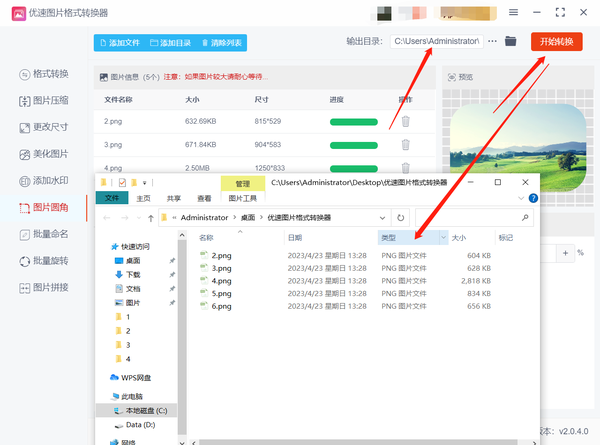Viewport: 600px width, 445px height.
Task: Open 下载 in the navigation pane
Action: pyautogui.click(x=128, y=275)
